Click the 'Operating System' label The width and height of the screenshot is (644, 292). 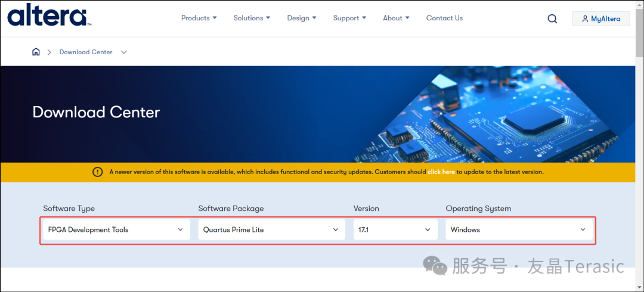pos(478,209)
